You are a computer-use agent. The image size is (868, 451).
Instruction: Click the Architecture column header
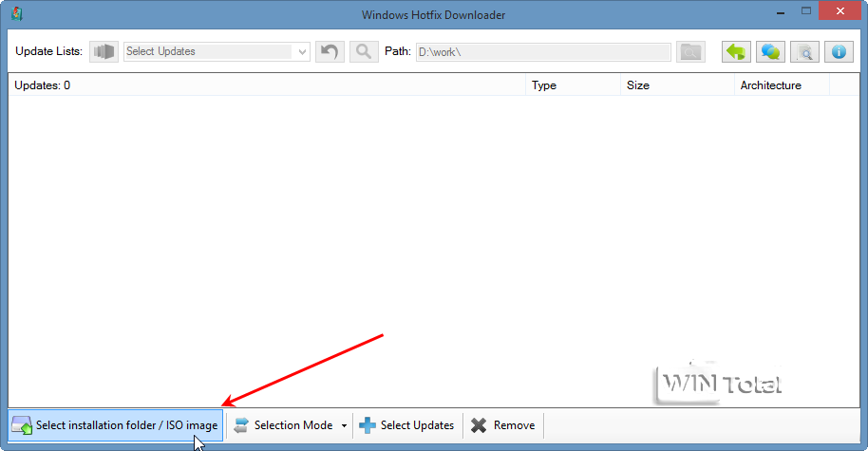[782, 85]
